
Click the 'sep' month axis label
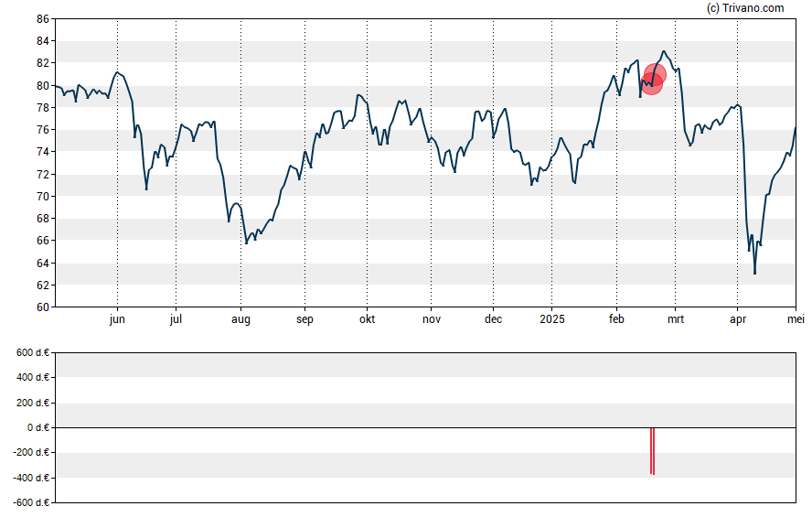[x=304, y=319]
